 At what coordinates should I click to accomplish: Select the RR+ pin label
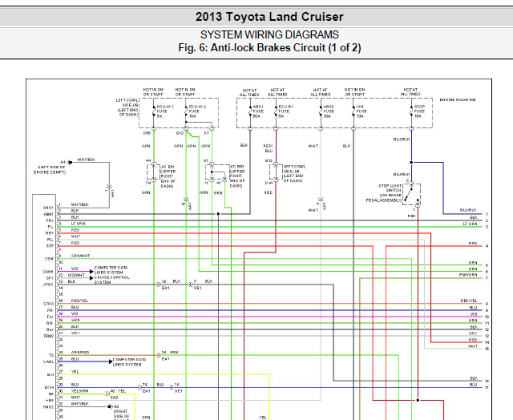[x=50, y=233]
